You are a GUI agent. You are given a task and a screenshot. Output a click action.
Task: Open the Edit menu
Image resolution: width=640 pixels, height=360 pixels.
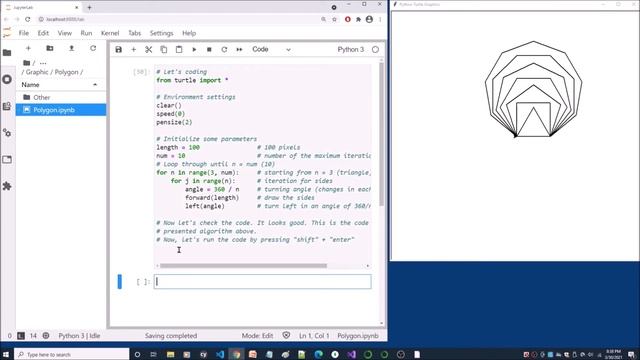click(43, 33)
